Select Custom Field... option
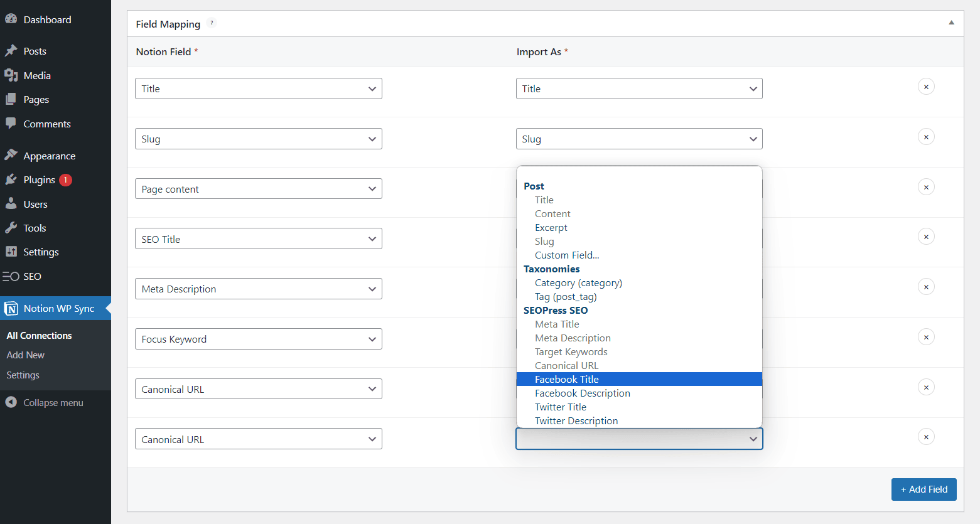This screenshot has width=980, height=524. (x=639, y=255)
